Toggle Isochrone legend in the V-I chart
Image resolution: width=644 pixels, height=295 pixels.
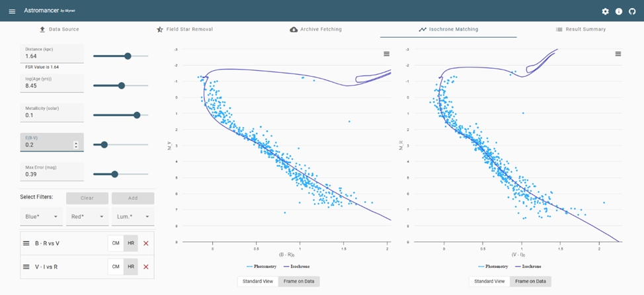[x=527, y=267]
